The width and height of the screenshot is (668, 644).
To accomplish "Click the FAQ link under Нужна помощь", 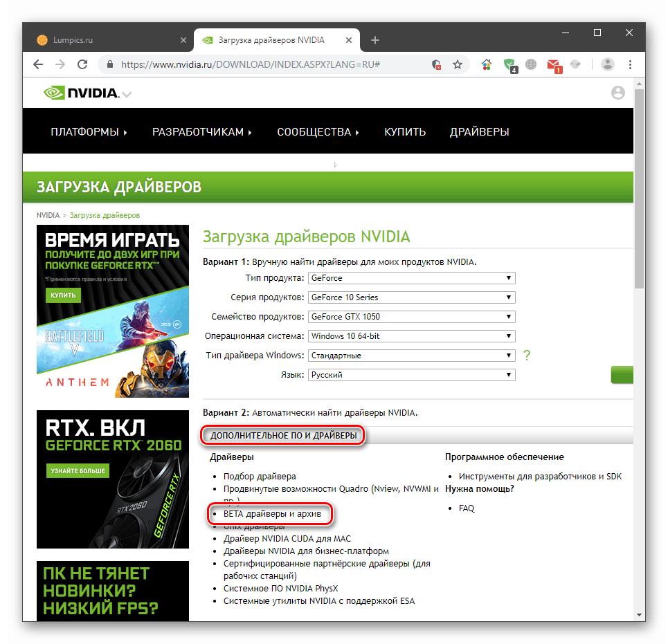I will [x=467, y=508].
